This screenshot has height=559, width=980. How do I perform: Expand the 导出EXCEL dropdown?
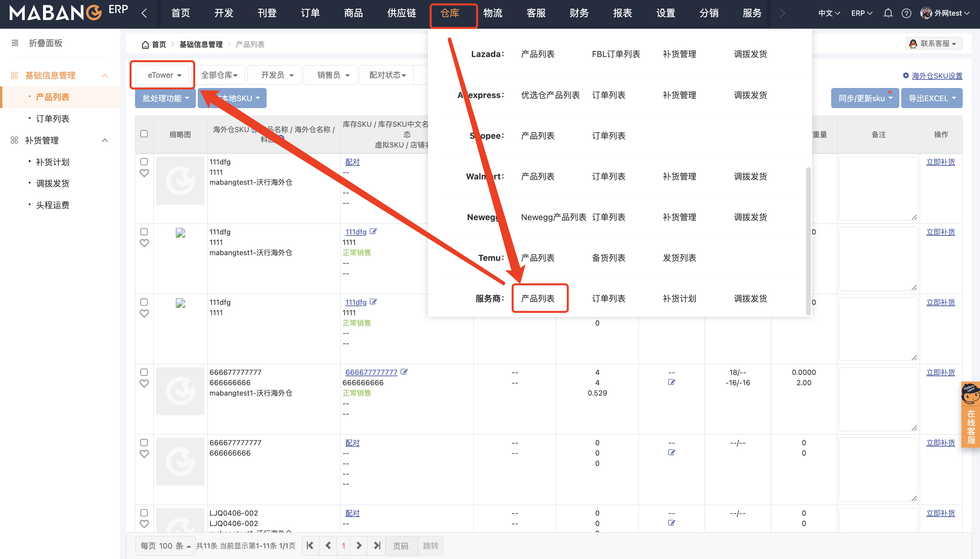[x=932, y=98]
